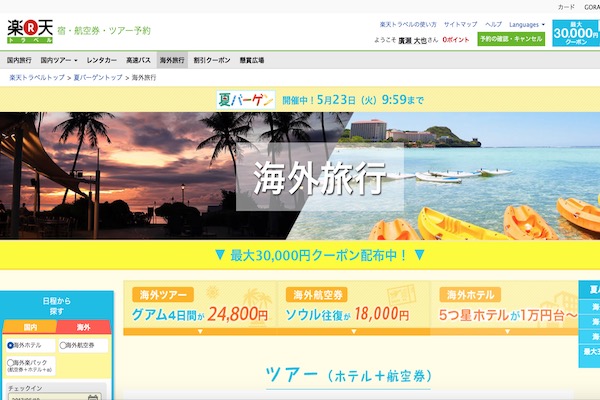
Task: Open 楽天トラベルの使い方 link
Action: pos(408,24)
